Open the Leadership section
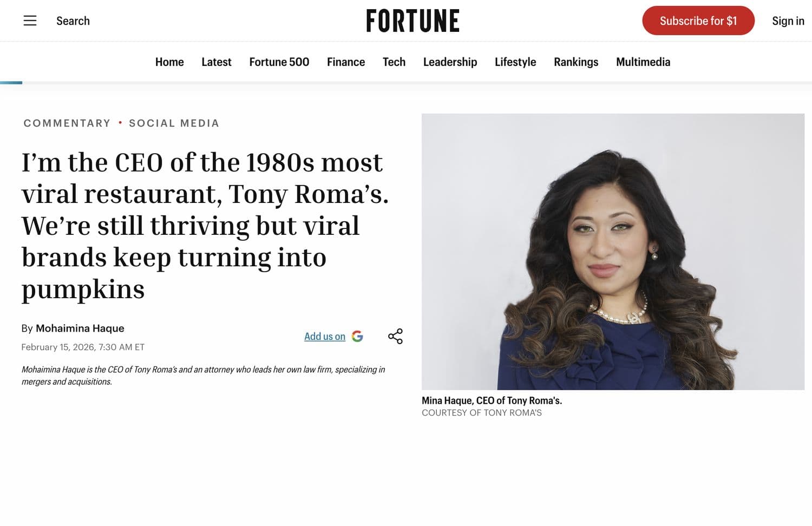Viewport: 812px width, 526px height. (x=450, y=62)
